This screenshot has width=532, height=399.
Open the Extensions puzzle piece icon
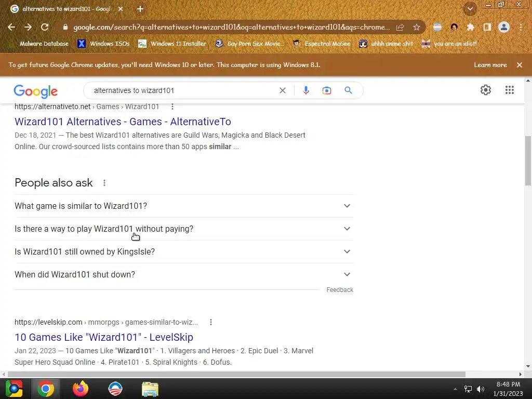click(470, 27)
